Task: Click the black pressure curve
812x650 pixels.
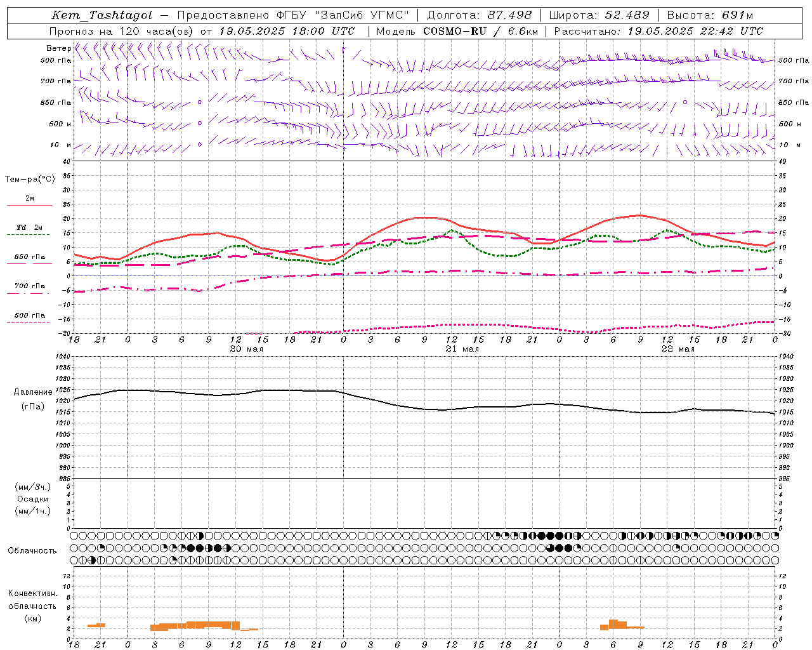Action: point(425,402)
